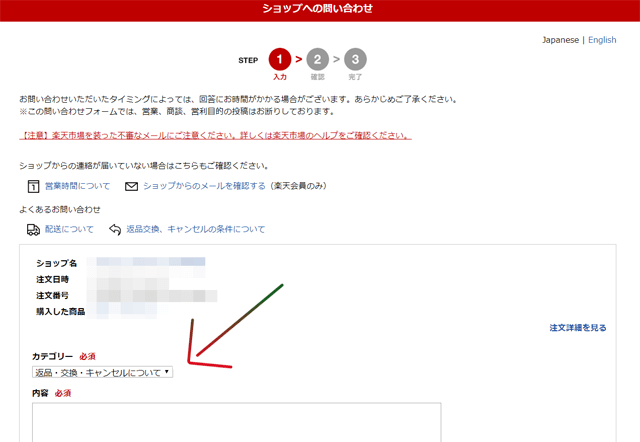Click the delivery truck icon
The width and height of the screenshot is (640, 442).
[x=33, y=230]
